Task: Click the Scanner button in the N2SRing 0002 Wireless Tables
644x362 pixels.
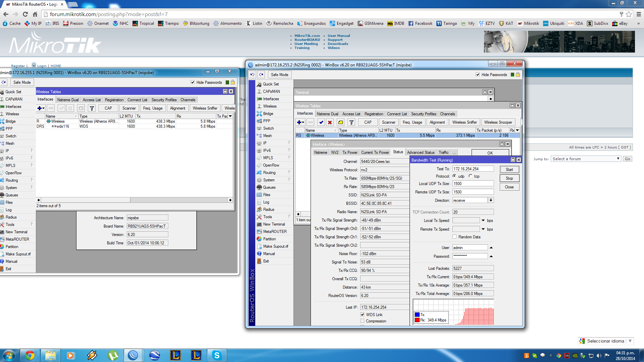Action: coord(388,122)
